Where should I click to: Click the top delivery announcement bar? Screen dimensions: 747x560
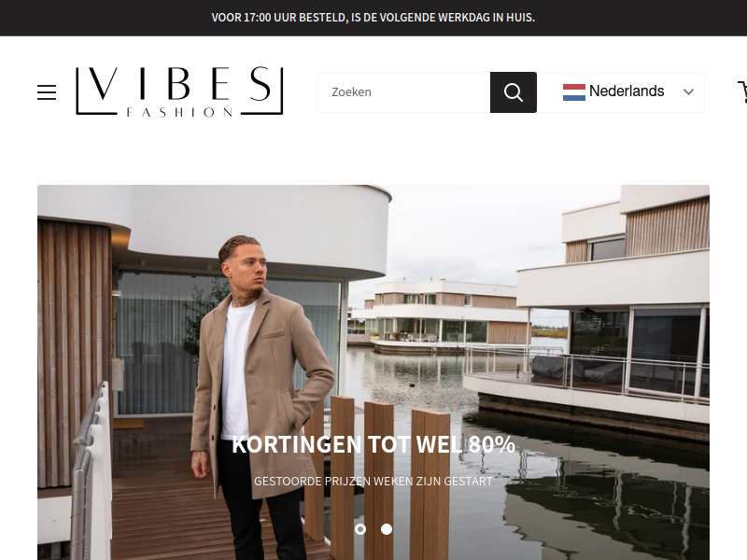click(x=373, y=18)
